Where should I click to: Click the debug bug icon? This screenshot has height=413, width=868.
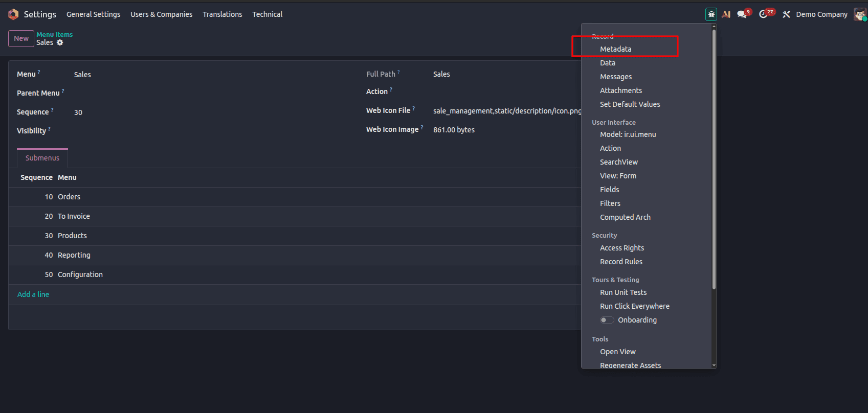711,14
